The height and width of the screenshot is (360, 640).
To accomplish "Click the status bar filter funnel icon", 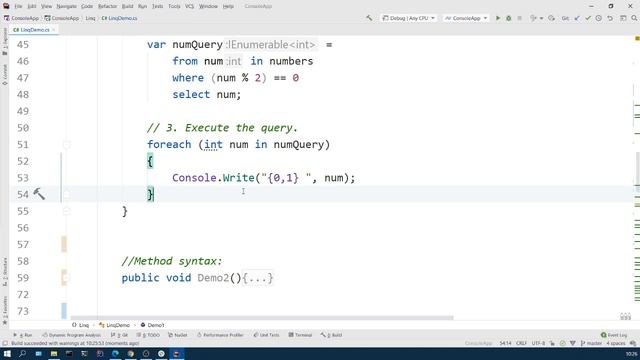I will point(573,343).
